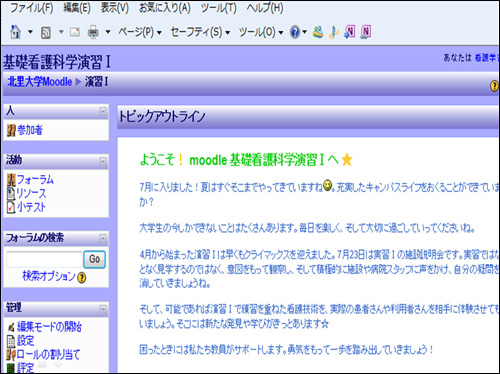Collapse the 人 block

pos(103,111)
